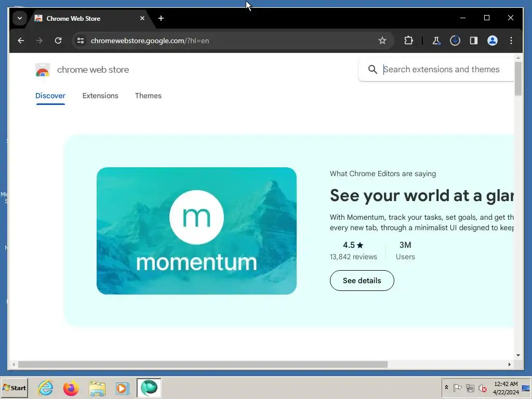Click the Chrome Web Store browser tab
Image resolution: width=532 pixels, height=399 pixels.
coord(91,18)
